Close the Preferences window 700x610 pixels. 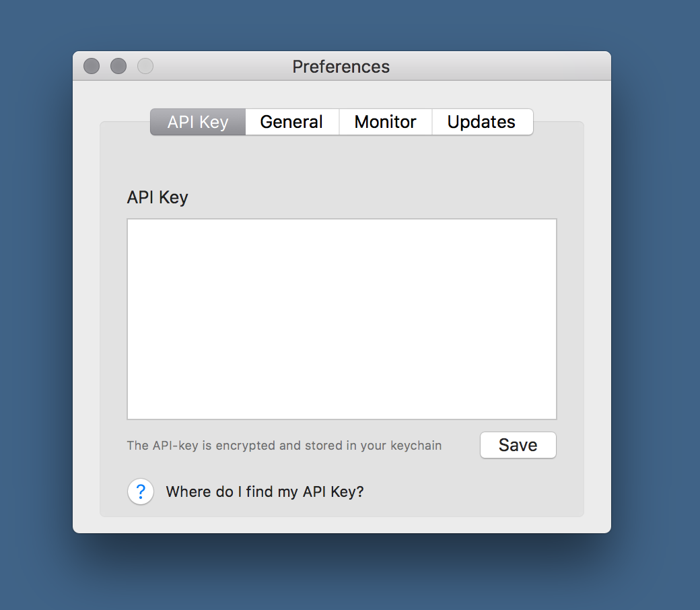click(92, 66)
